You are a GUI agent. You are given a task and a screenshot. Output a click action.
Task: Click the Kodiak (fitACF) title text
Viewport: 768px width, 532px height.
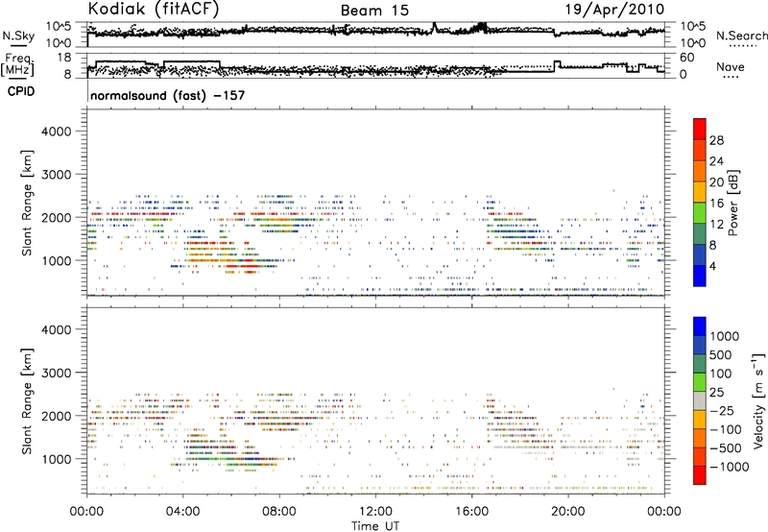point(154,10)
